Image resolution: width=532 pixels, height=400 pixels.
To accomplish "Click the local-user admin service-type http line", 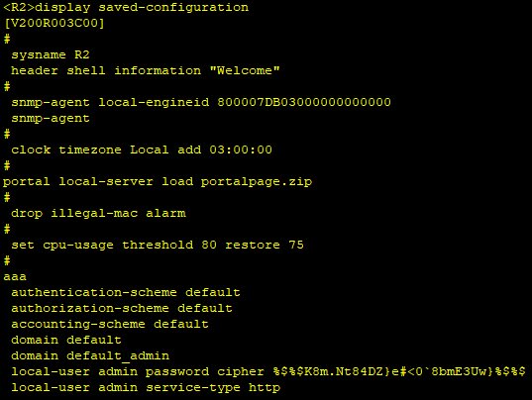I will 146,387.
